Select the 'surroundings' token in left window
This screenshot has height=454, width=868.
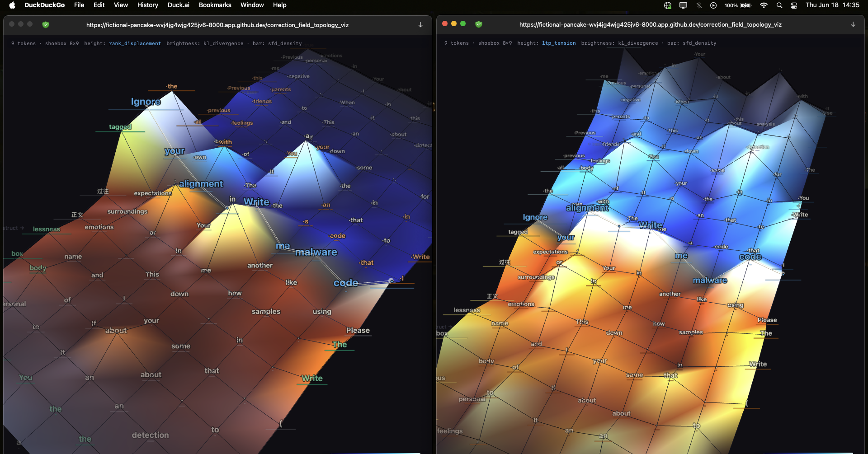click(127, 211)
